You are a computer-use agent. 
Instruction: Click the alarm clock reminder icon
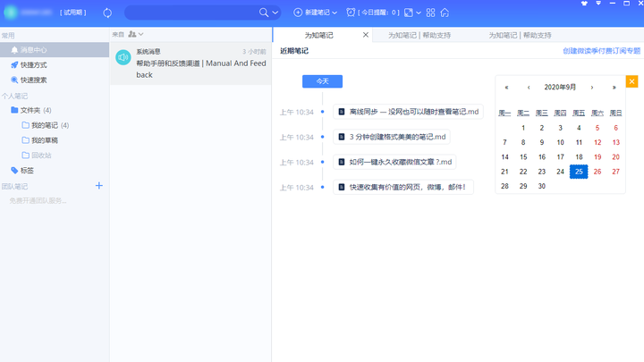351,13
